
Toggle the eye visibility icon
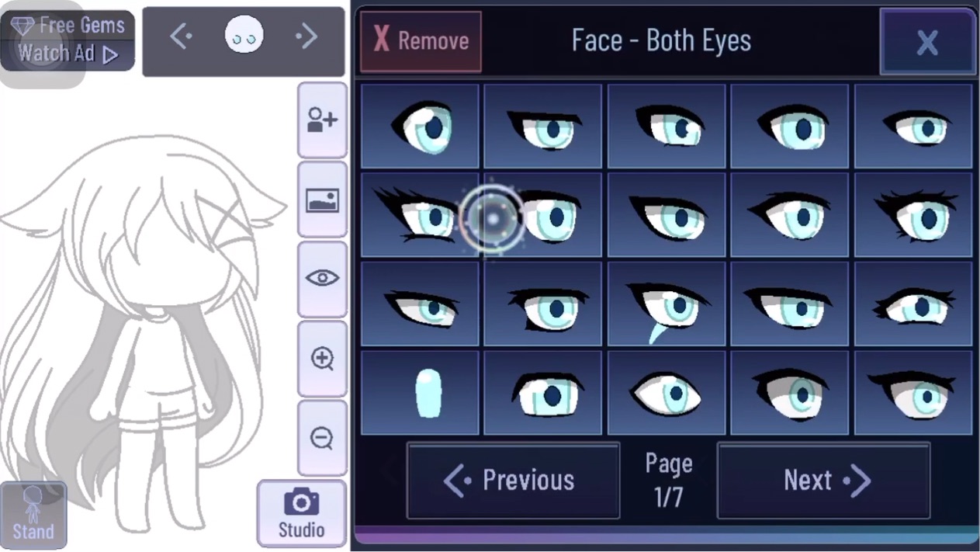(322, 279)
